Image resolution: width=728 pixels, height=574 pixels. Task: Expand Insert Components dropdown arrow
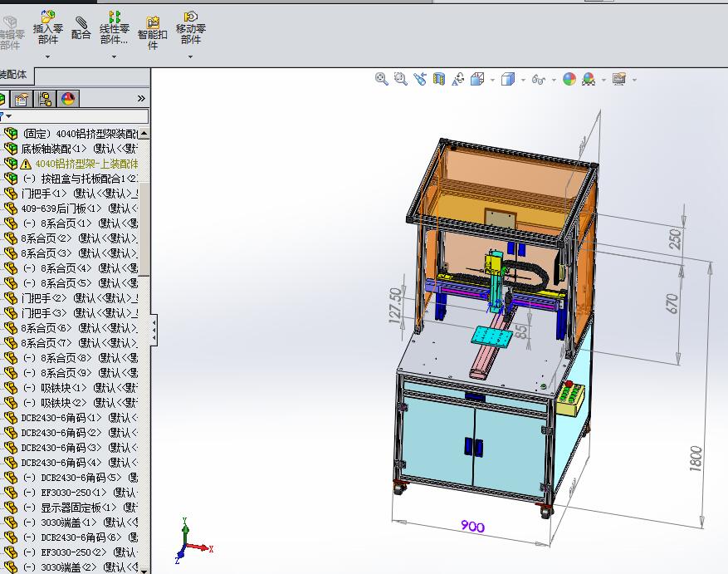(47, 56)
